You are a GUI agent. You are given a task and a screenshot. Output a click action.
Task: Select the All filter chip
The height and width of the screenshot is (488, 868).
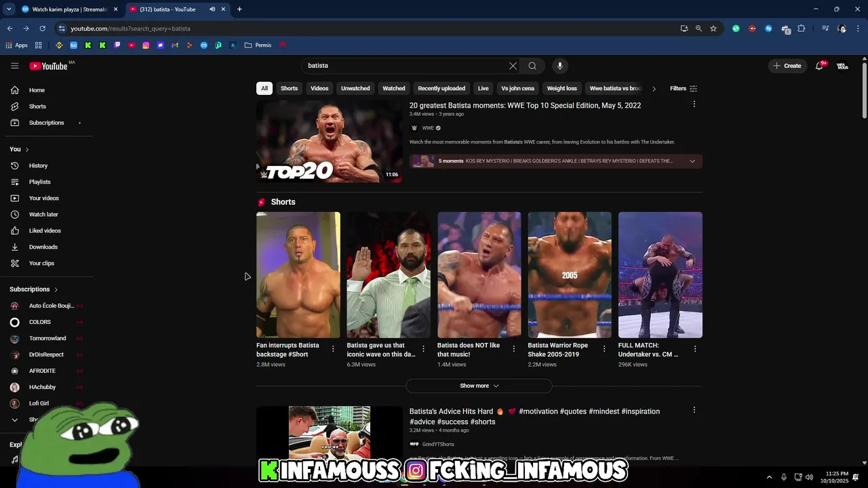point(264,89)
